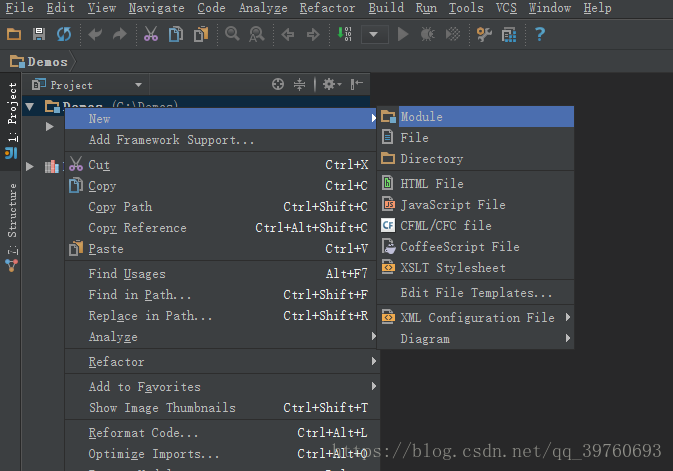Expand Add to Favorites submenu
Screen dimensions: 673x471
[221, 387]
